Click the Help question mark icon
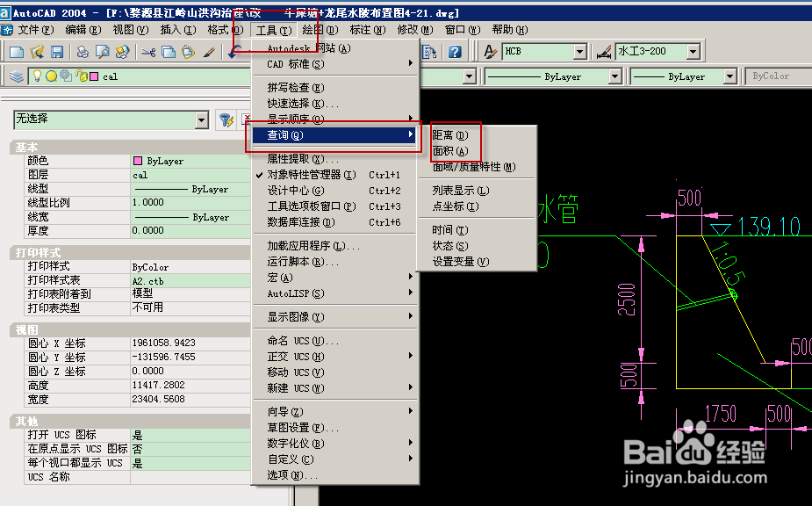 [x=455, y=52]
